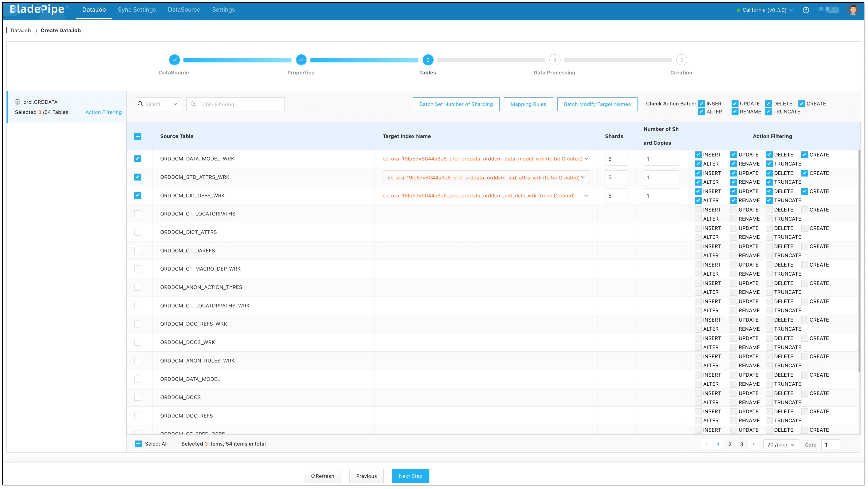This screenshot has width=868, height=489.
Task: Uncheck the ORDDCM_DATA_MODEL_WRK table checkbox
Action: (138, 159)
